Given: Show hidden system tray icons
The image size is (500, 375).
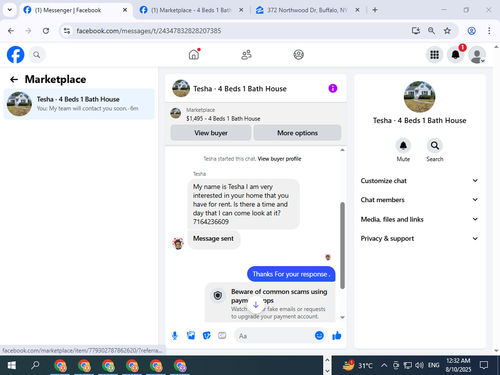Looking at the screenshot, I should pyautogui.click(x=384, y=366).
